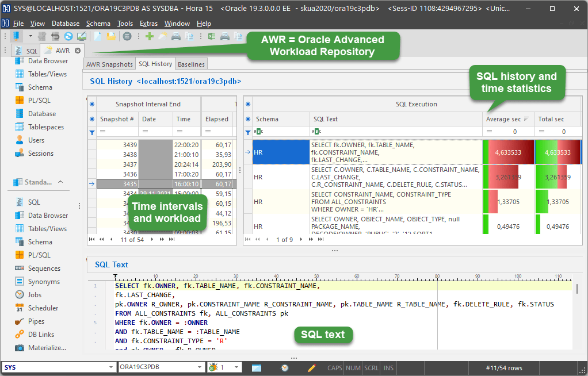Open Users in the sidebar

(30, 140)
